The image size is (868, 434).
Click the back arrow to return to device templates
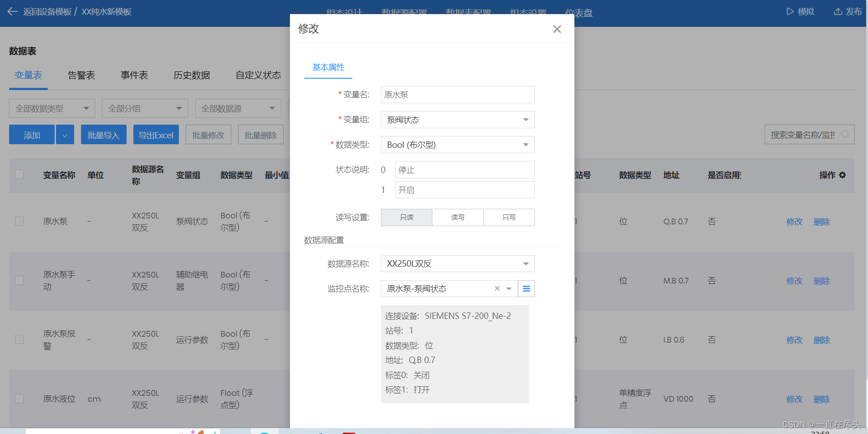point(13,12)
